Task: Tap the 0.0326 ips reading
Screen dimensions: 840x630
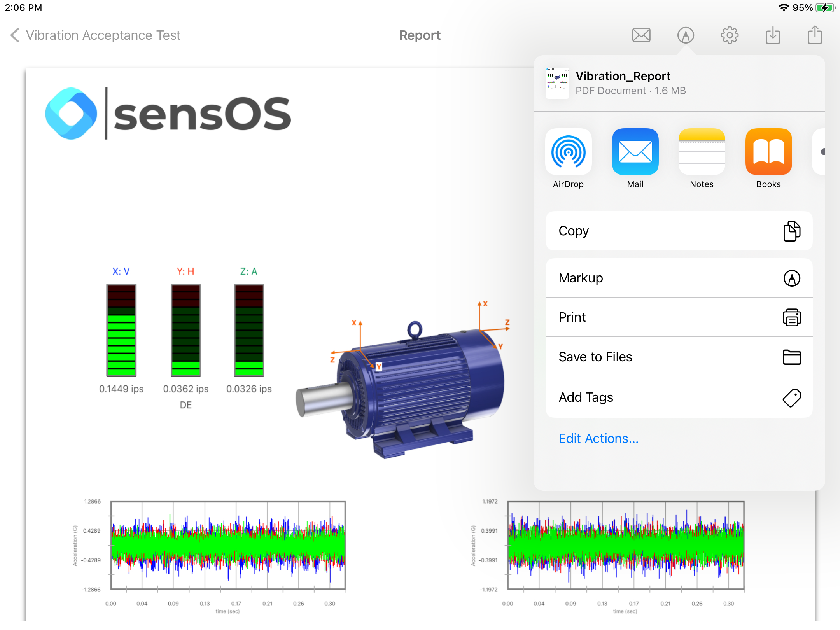Action: click(249, 389)
